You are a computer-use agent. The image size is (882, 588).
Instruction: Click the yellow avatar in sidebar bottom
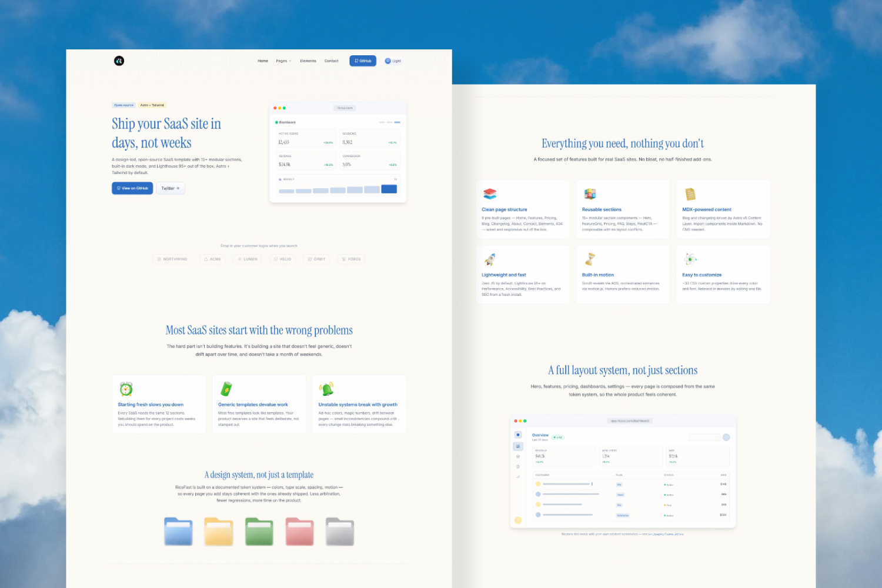click(518, 520)
